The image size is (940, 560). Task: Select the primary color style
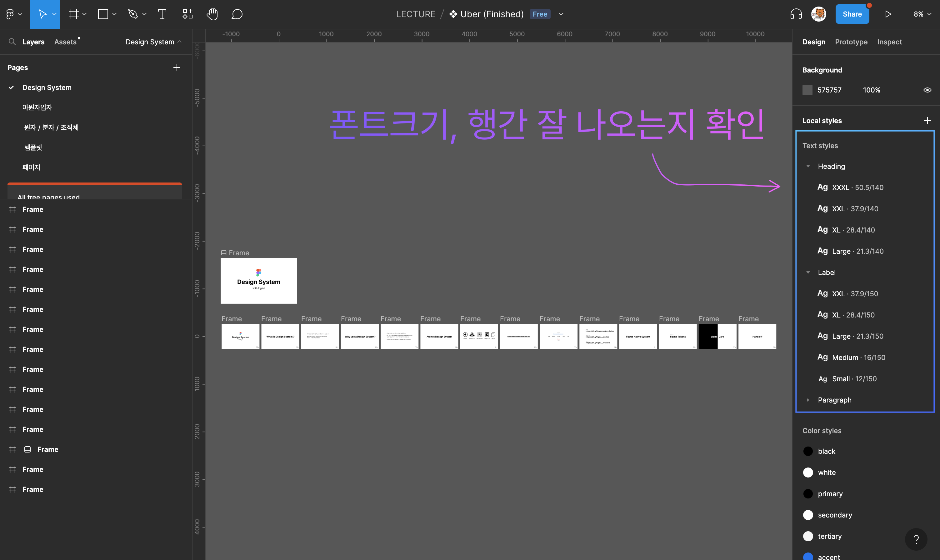click(830, 494)
